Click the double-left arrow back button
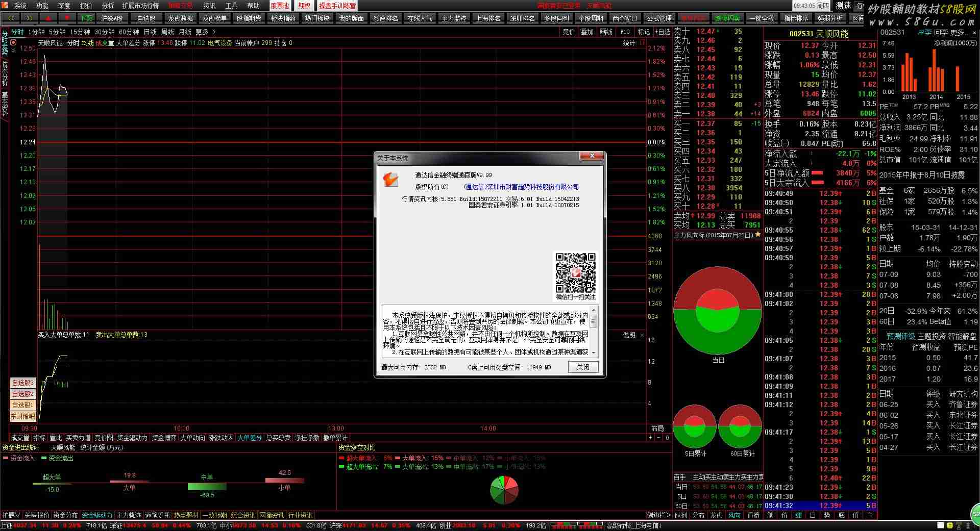This screenshot has height=531, width=980. coord(11,18)
